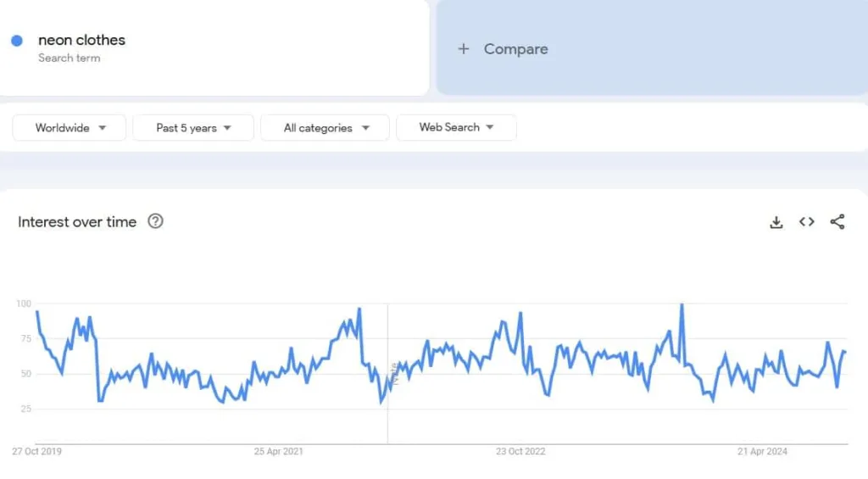
Task: Click the 100 value on the y-axis
Action: pyautogui.click(x=23, y=304)
